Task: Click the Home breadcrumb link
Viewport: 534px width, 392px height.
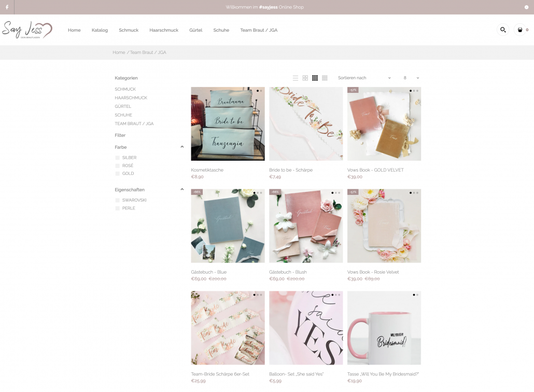Action: coord(119,52)
